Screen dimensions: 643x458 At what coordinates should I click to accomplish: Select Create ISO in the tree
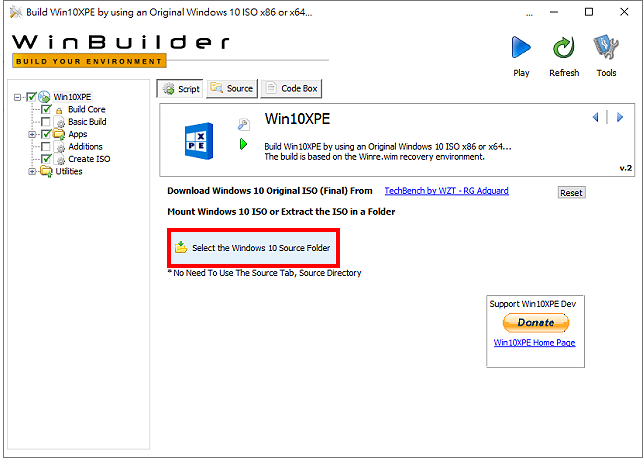pos(89,159)
